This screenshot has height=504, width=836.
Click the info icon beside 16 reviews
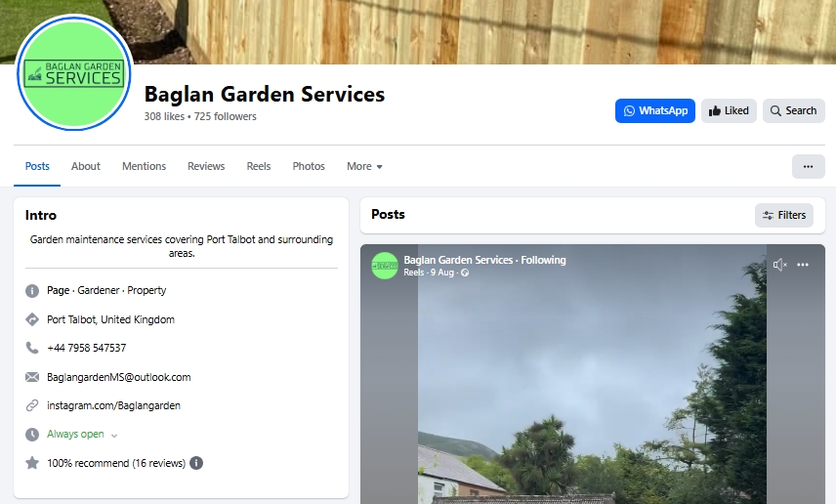[x=196, y=463]
